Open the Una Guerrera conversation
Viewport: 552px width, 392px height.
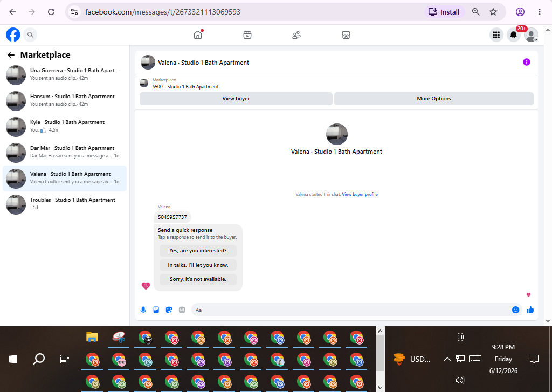[65, 75]
